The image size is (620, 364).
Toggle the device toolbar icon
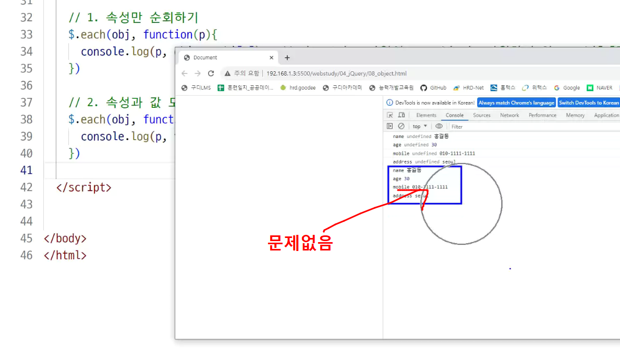click(x=402, y=115)
